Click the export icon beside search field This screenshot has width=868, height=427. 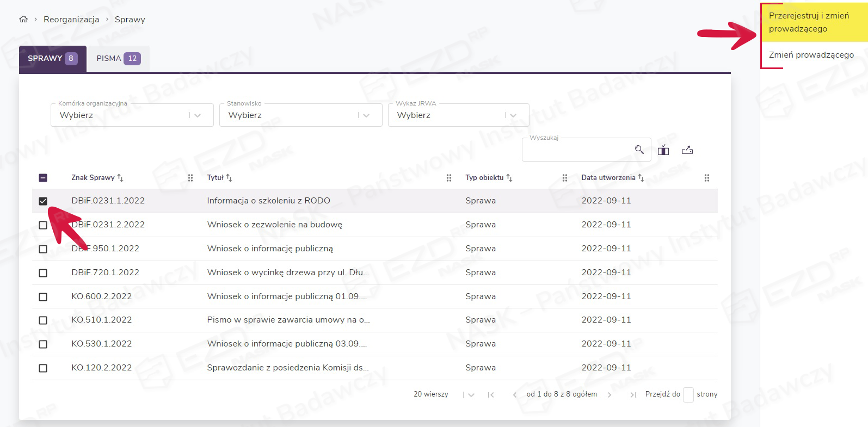687,150
